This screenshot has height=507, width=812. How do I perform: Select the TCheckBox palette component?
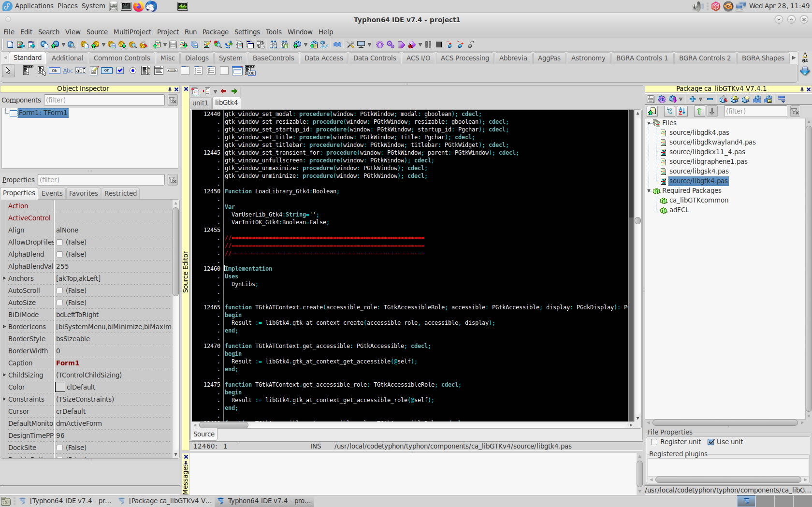[120, 71]
